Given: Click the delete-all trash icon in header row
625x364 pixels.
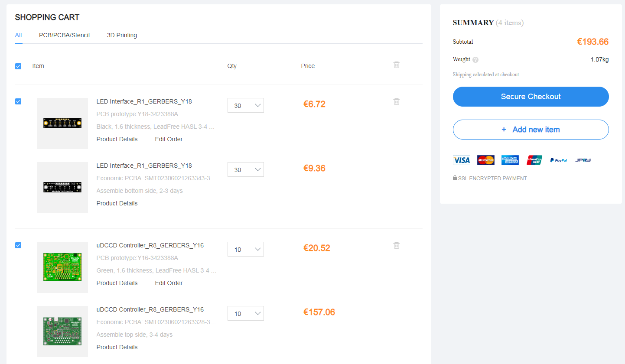Looking at the screenshot, I should click(396, 65).
